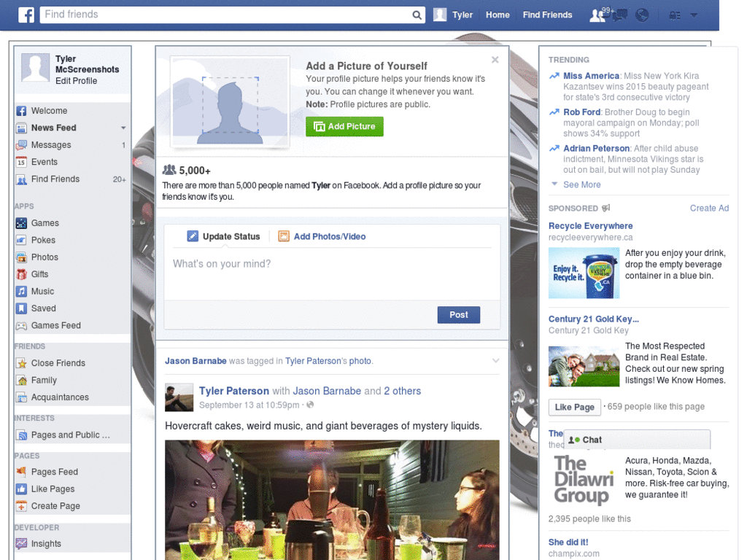Open the Create Ad link
Viewport: 747px width, 560px height.
(x=709, y=209)
